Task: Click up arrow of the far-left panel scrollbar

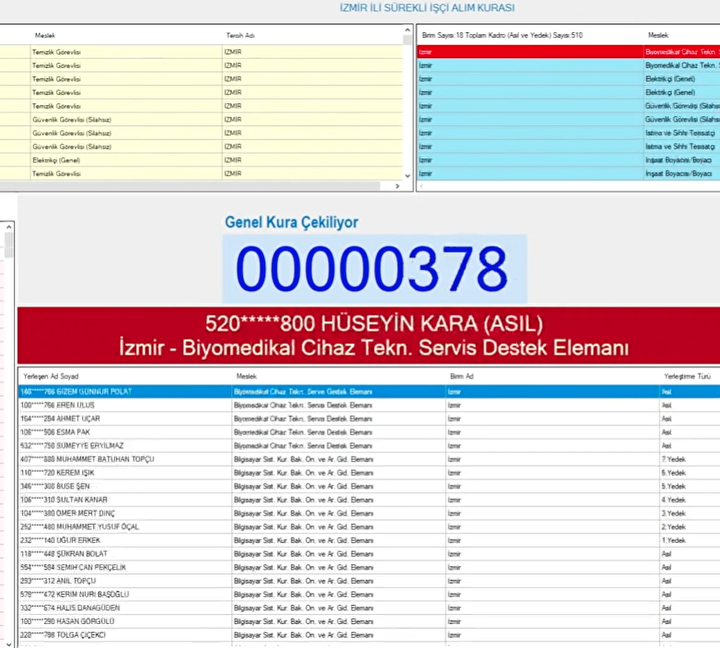Action: [x=9, y=226]
